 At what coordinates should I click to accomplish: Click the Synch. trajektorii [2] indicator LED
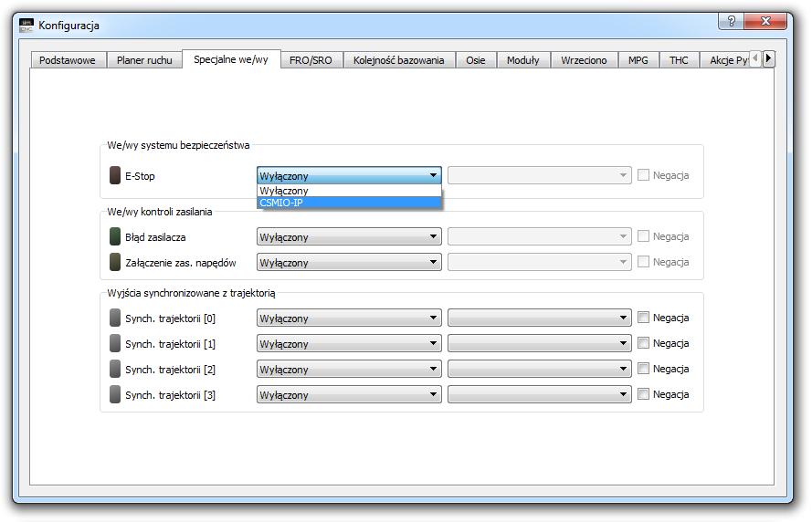click(x=115, y=369)
